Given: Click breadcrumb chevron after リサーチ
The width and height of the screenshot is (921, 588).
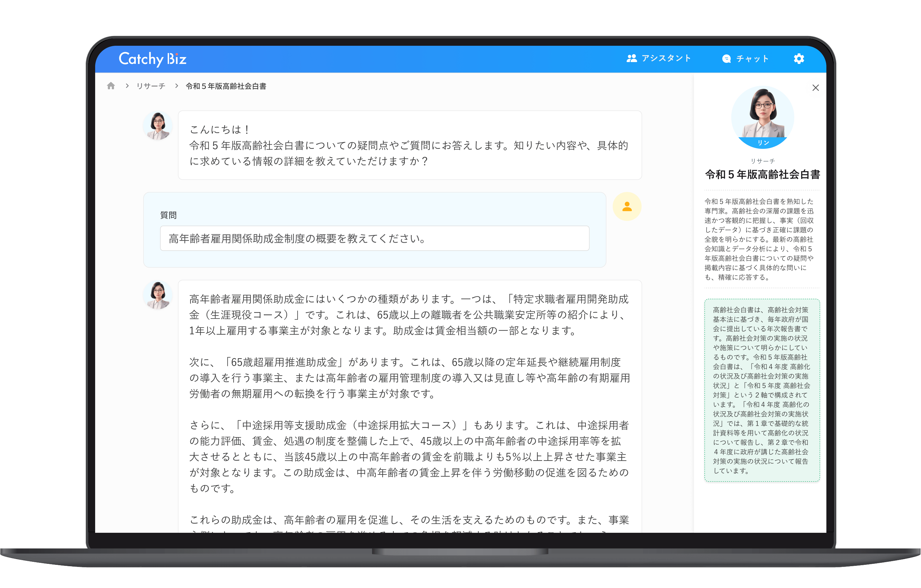Looking at the screenshot, I should pyautogui.click(x=176, y=86).
